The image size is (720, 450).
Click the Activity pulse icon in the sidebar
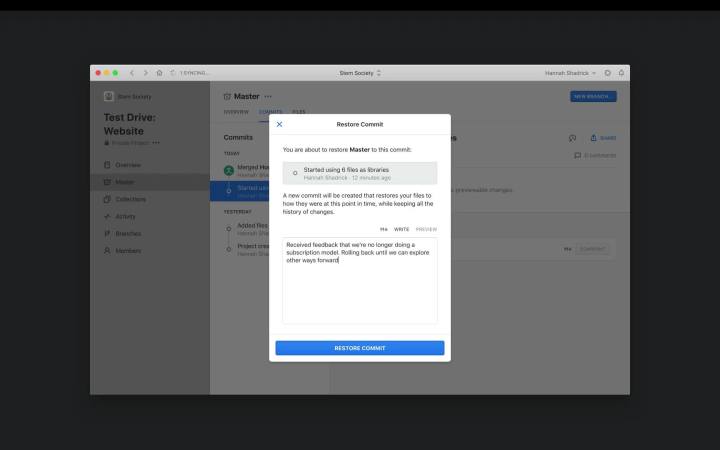tap(107, 216)
